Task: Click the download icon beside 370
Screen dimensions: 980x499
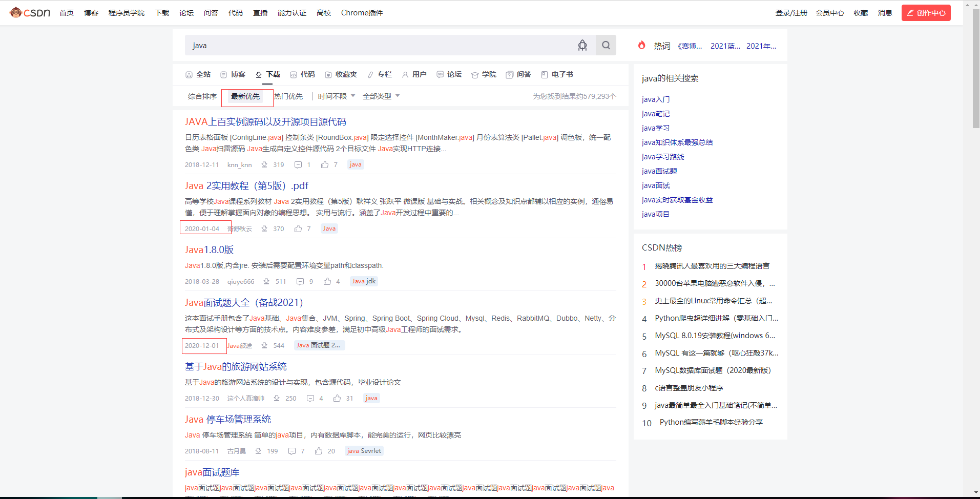Action: 264,228
